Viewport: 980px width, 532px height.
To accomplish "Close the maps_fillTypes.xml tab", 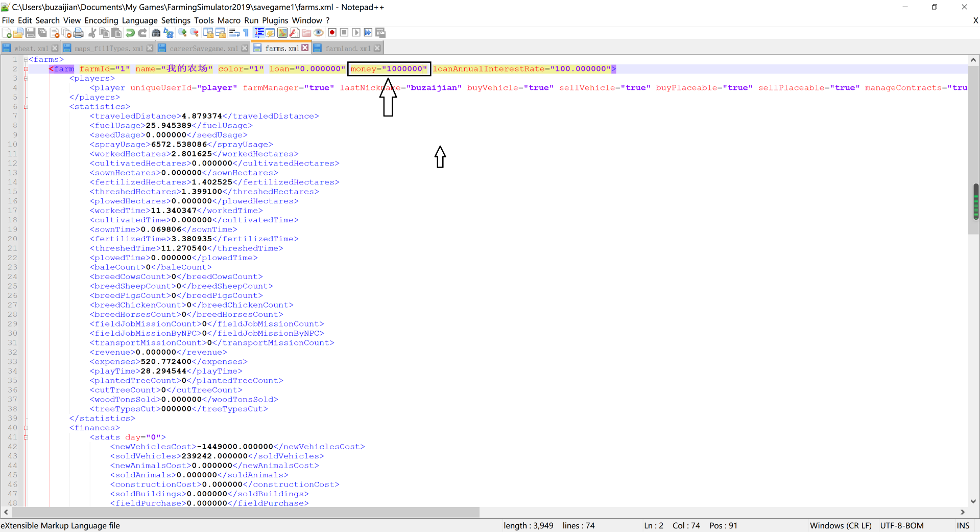I will pyautogui.click(x=150, y=48).
